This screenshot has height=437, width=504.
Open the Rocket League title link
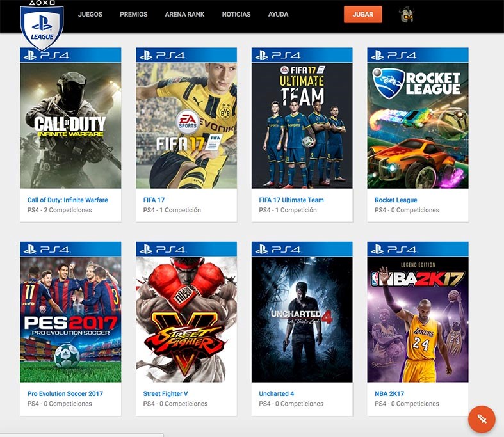pyautogui.click(x=396, y=200)
